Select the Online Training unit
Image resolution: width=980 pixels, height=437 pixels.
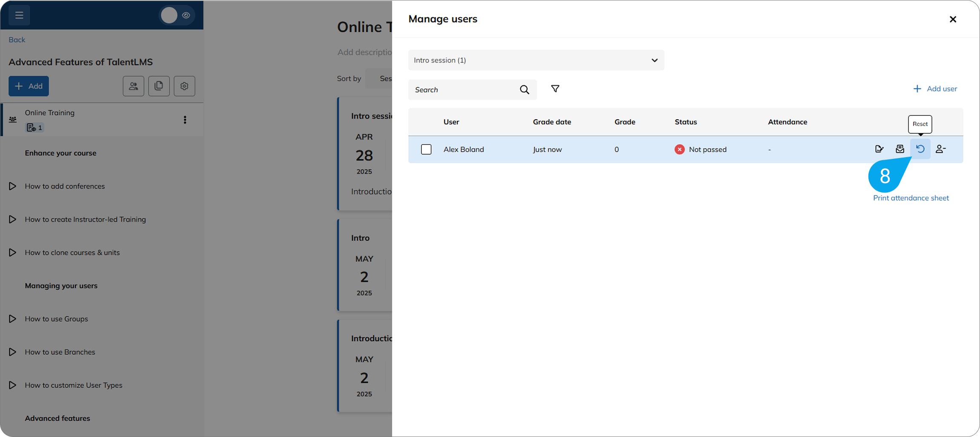(102, 120)
